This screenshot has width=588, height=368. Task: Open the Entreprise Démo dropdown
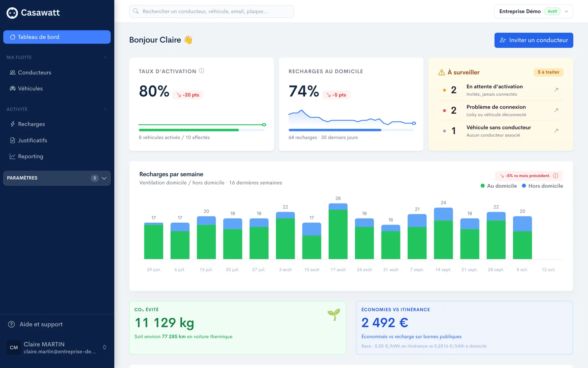(534, 11)
